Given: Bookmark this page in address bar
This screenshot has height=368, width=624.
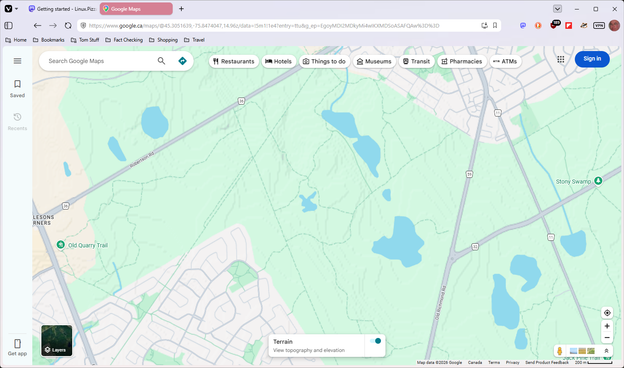Looking at the screenshot, I should [495, 25].
